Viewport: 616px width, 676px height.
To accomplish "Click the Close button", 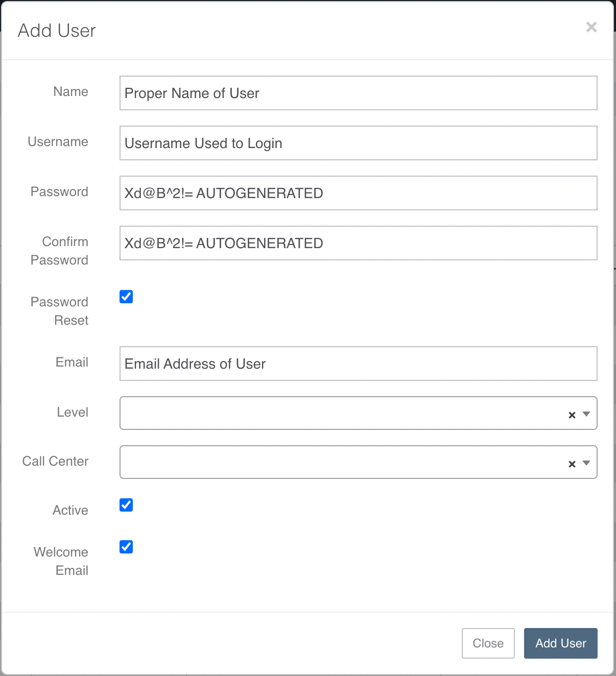I will click(x=488, y=643).
